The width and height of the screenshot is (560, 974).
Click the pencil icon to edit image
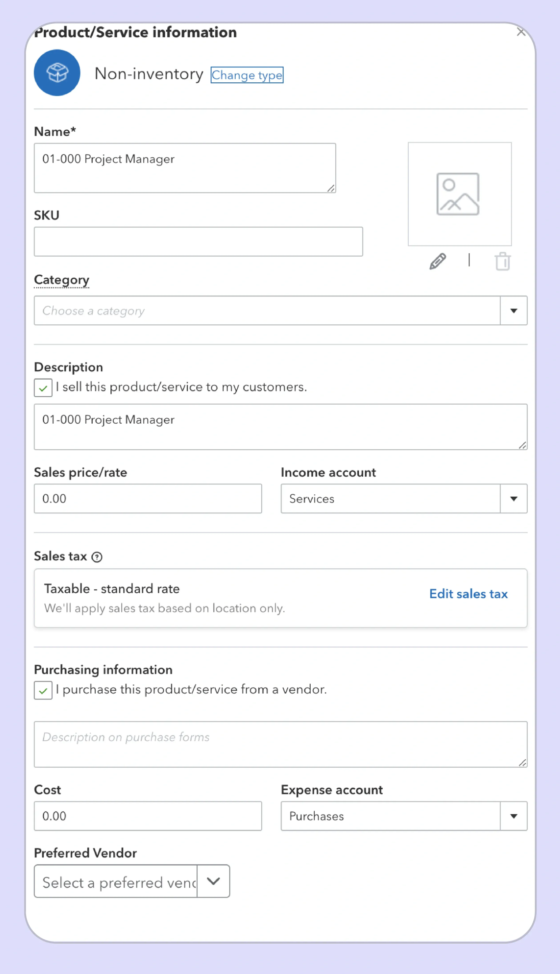click(438, 262)
